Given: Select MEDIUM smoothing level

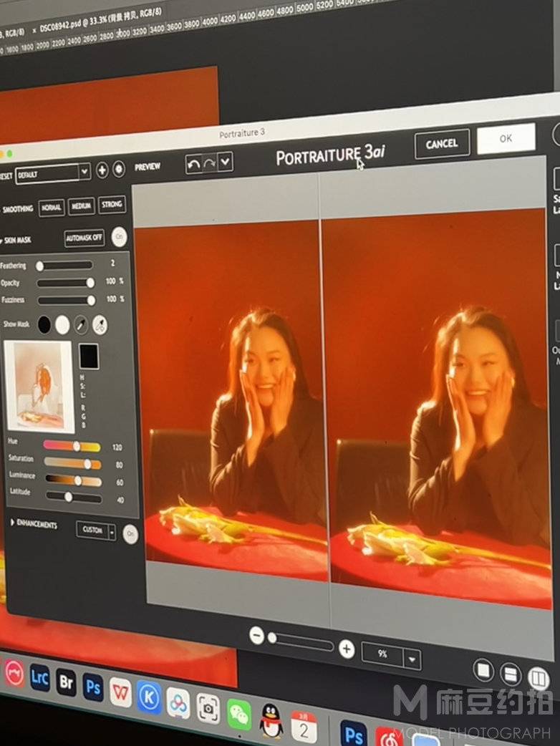Looking at the screenshot, I should [81, 206].
